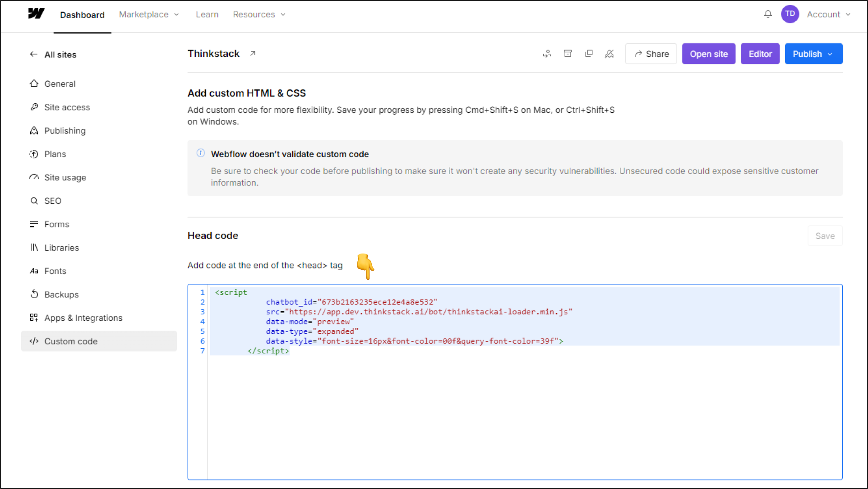Open Thinkstack site external link arrow
This screenshot has height=489, width=868.
pyautogui.click(x=253, y=53)
